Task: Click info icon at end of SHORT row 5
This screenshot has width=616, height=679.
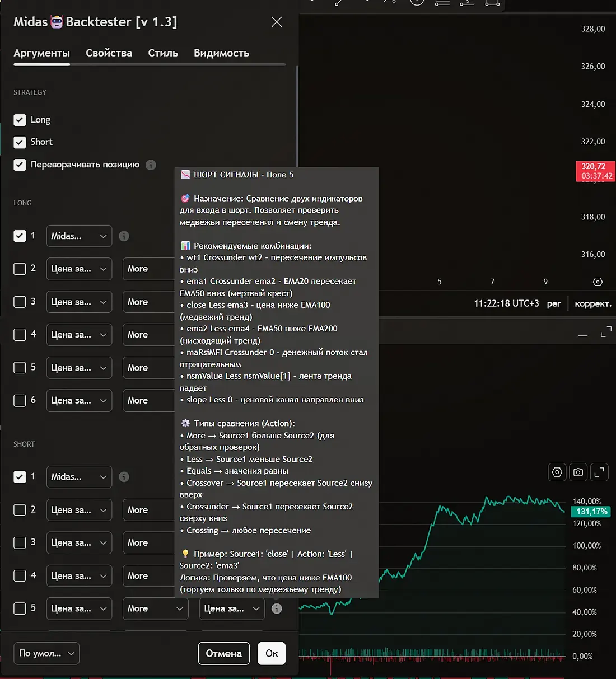Action: coord(277,608)
